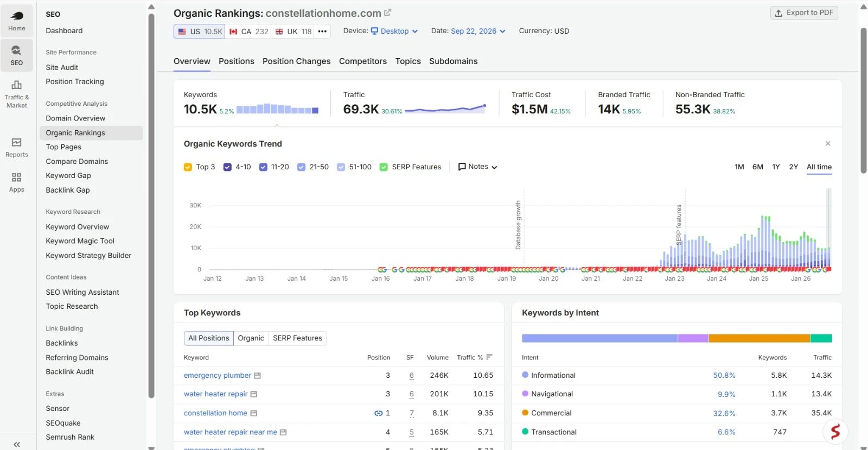Switch to Position Changes tab
This screenshot has height=450, width=868.
(296, 61)
